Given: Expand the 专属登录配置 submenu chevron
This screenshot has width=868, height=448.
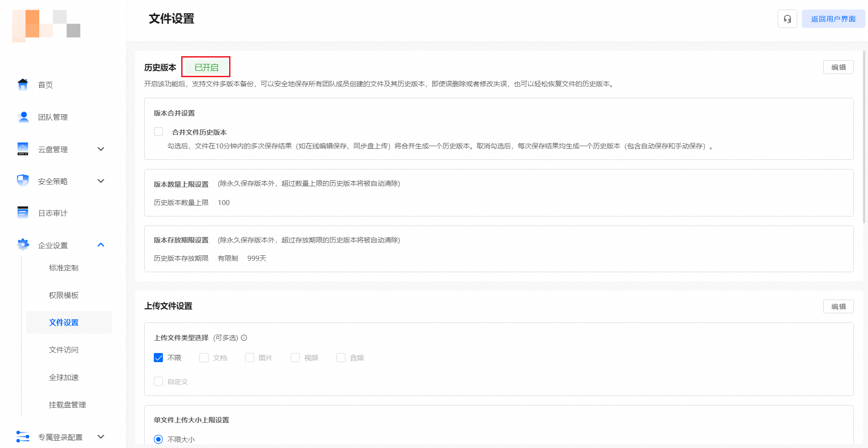Looking at the screenshot, I should pyautogui.click(x=101, y=437).
